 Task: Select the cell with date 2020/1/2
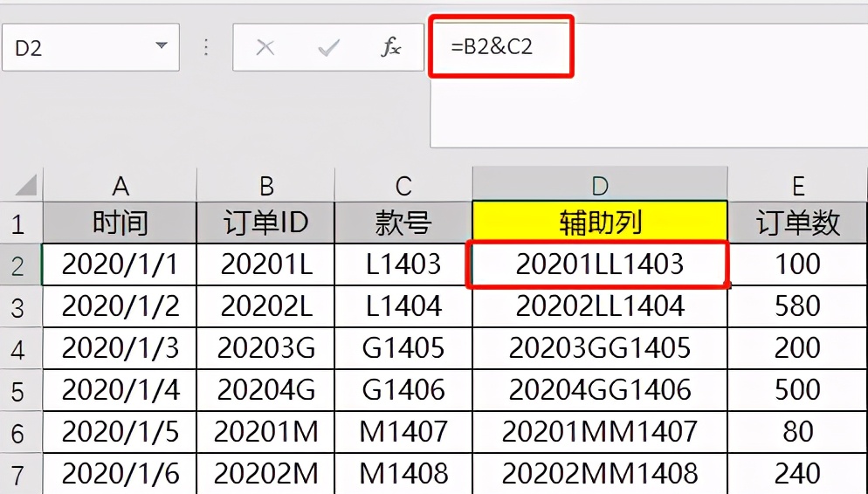[x=121, y=307]
